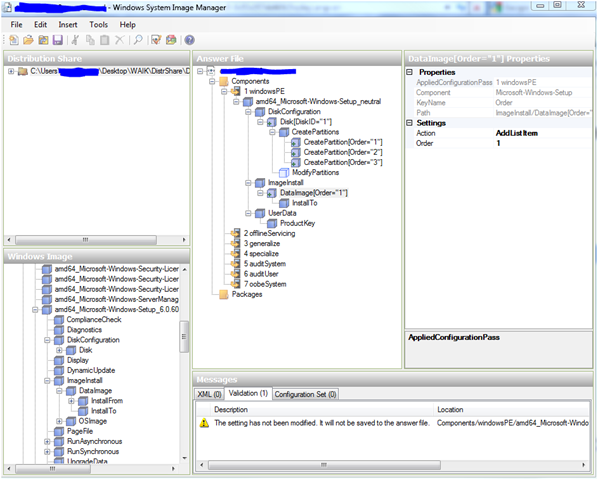The image size is (598, 480).
Task: Select CreatePartition[Order="2"] in Answer File tree
Action: coord(342,152)
